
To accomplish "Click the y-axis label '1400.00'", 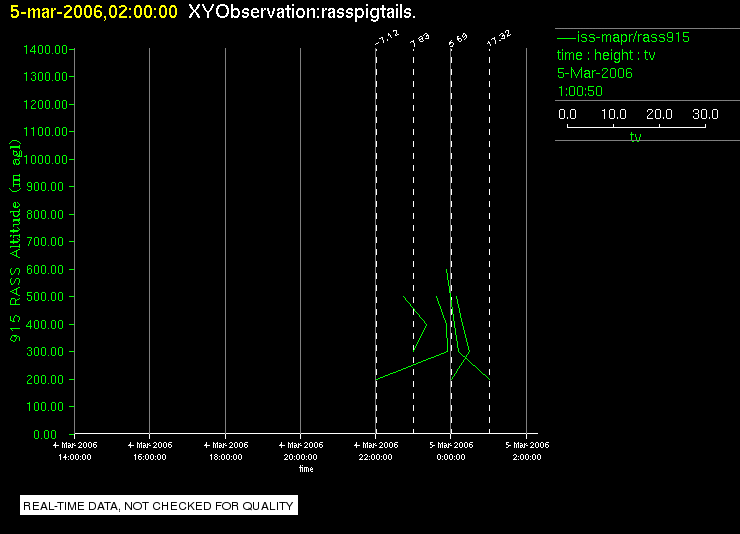I will point(45,50).
